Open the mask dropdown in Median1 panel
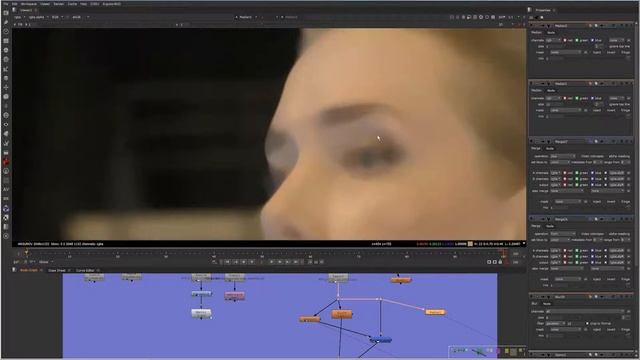The image size is (640, 360). point(565,52)
